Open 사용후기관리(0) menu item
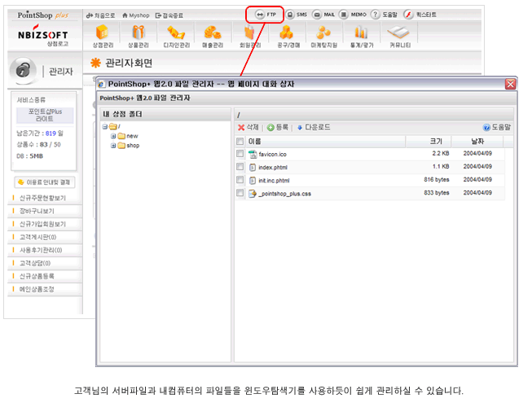 (x=41, y=250)
